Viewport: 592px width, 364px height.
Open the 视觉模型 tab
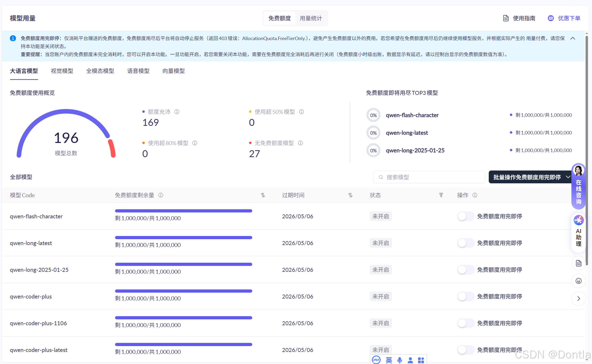click(x=62, y=71)
